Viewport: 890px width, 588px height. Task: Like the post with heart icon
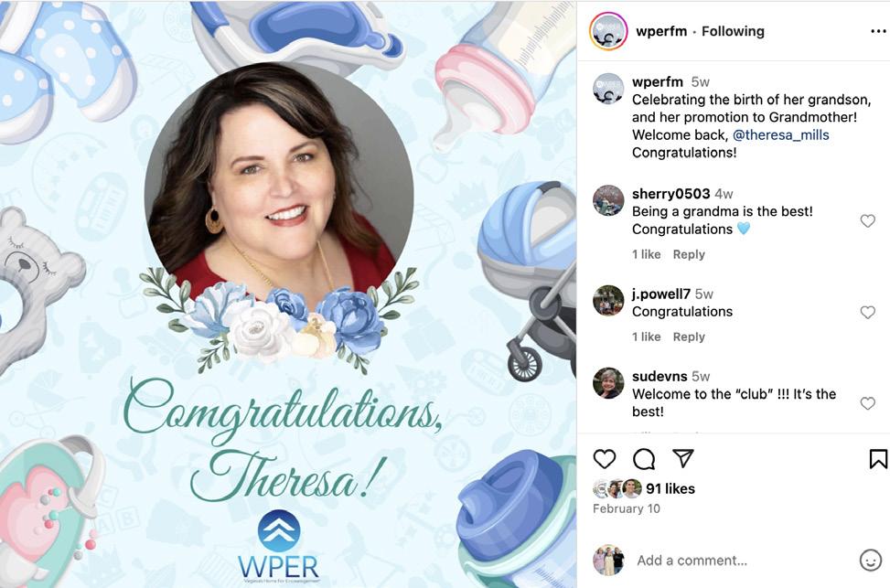click(604, 458)
